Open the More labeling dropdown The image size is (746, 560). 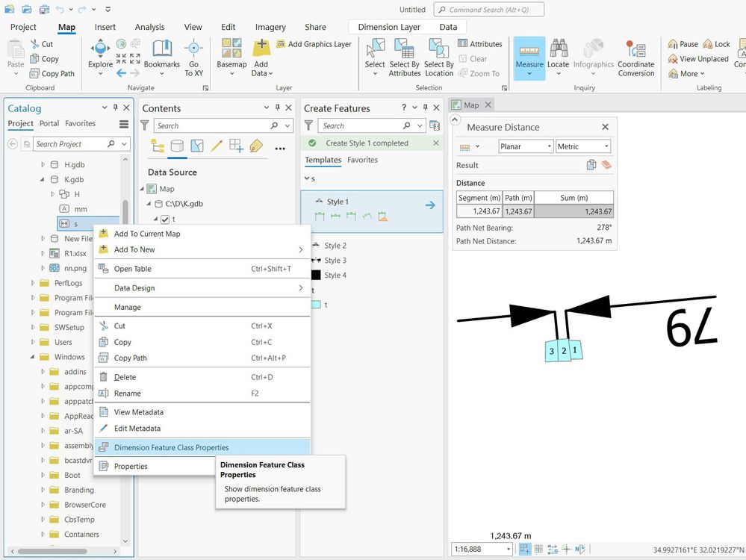tap(686, 73)
